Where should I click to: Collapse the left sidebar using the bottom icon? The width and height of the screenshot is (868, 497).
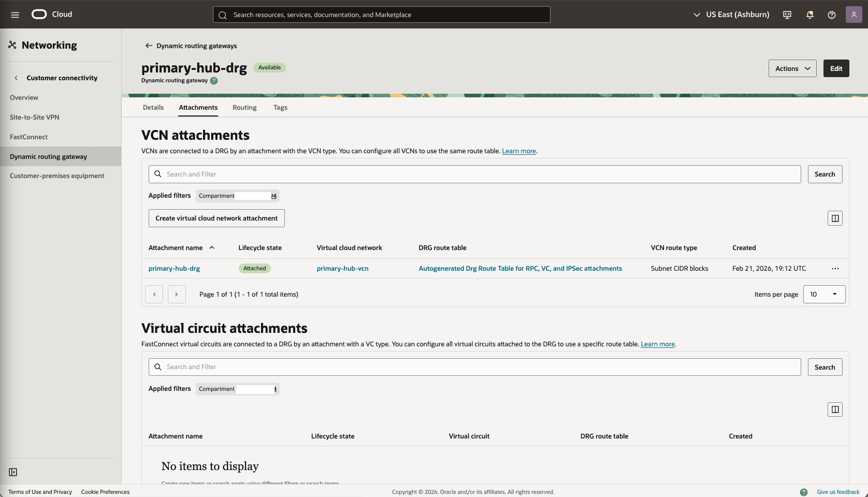pos(13,472)
